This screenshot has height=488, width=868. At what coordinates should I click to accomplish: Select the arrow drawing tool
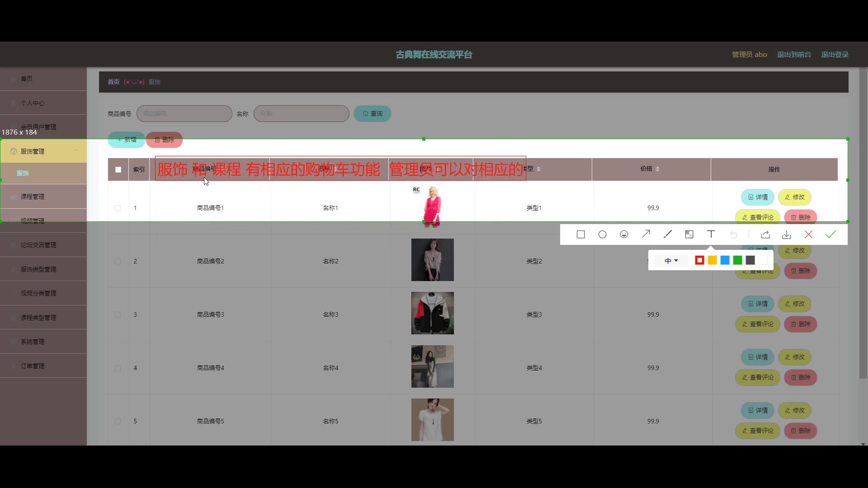pos(646,234)
